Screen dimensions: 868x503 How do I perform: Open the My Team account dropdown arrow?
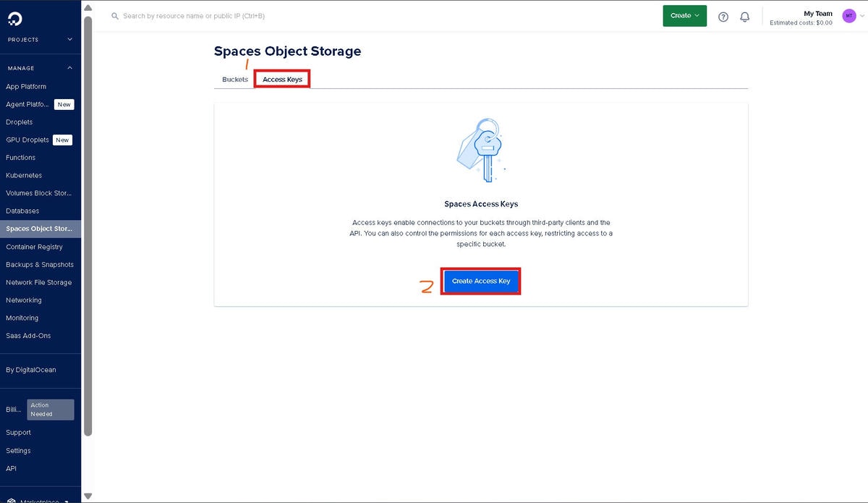click(x=861, y=16)
